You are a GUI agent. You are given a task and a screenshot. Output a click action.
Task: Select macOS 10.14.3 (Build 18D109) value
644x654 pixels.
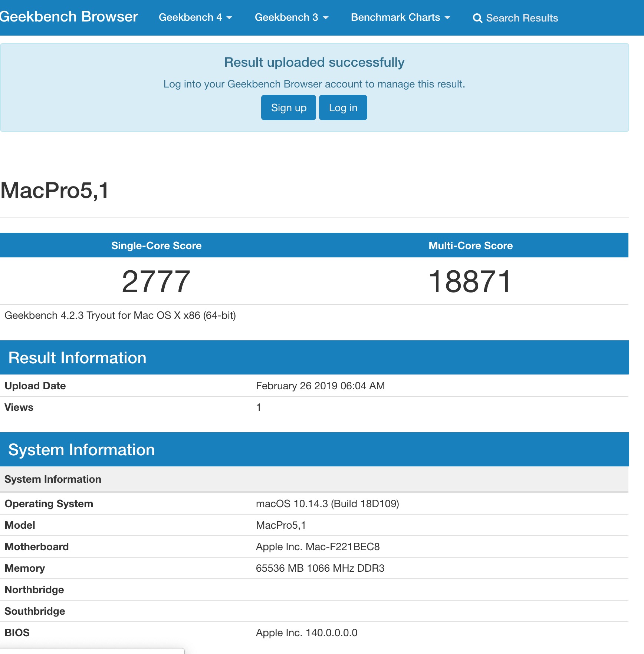(x=328, y=504)
